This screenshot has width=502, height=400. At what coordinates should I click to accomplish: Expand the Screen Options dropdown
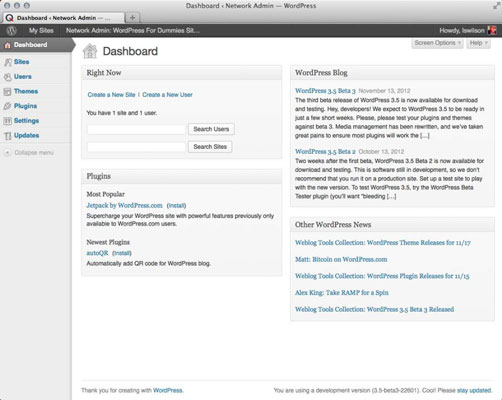pyautogui.click(x=437, y=43)
